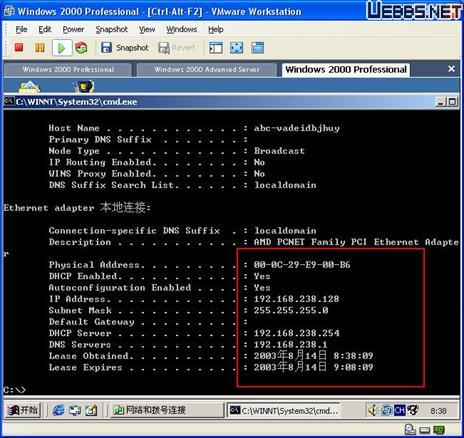Click the yellow Suspend button
This screenshot has height=438, width=464.
40,48
